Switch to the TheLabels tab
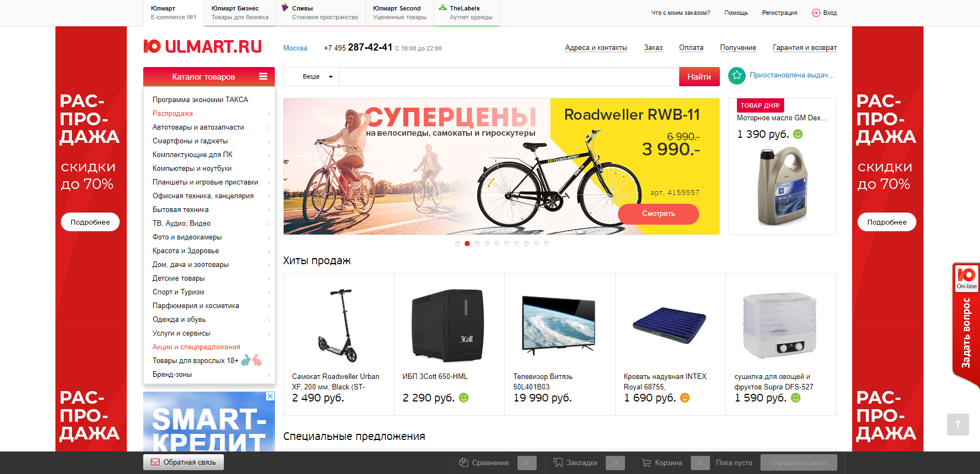 (466, 13)
